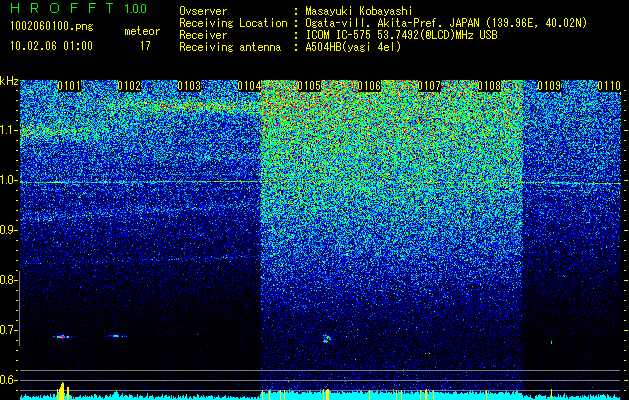Viewport: 629px width, 400px height.
Task: Click the 1.0 frequency axis label
Action: click(x=7, y=181)
